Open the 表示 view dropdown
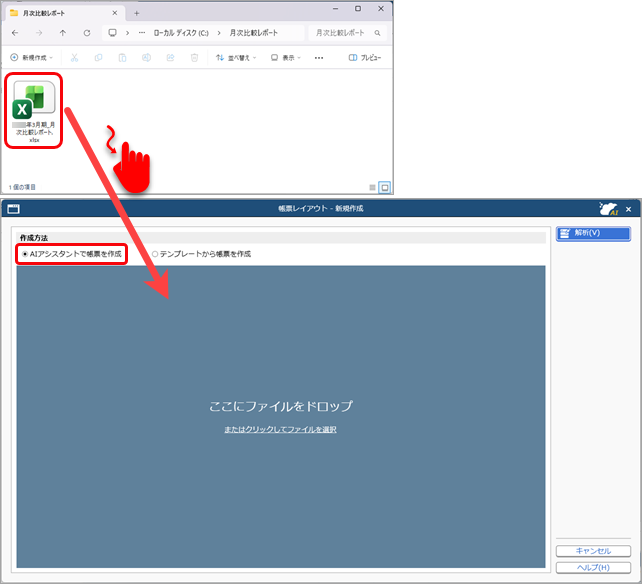The height and width of the screenshot is (584, 642). 286,58
